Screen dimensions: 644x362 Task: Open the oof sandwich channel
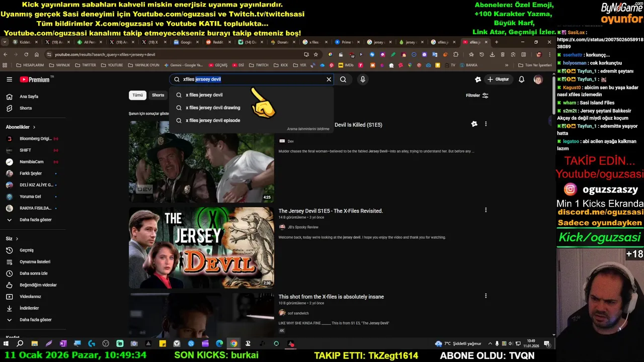point(298,313)
